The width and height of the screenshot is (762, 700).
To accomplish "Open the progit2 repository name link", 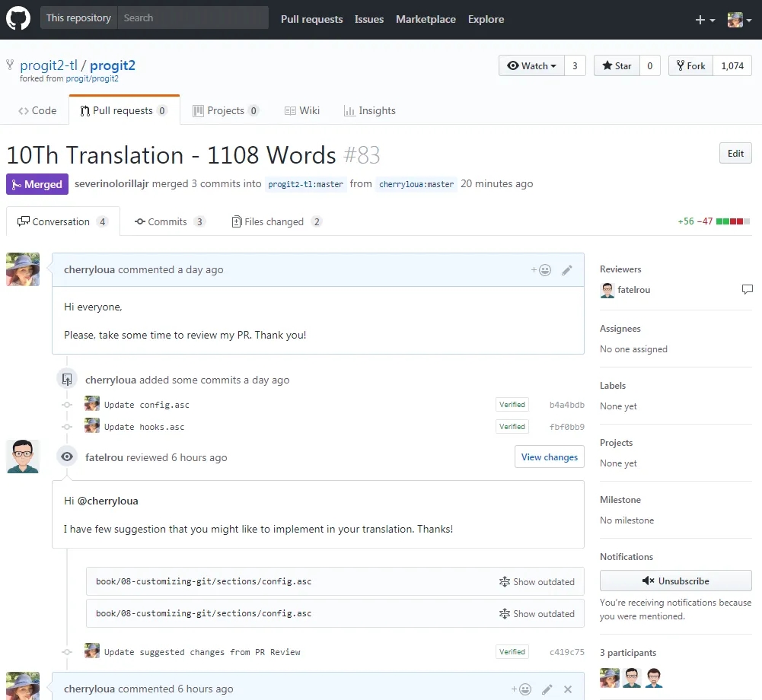I will [x=112, y=65].
